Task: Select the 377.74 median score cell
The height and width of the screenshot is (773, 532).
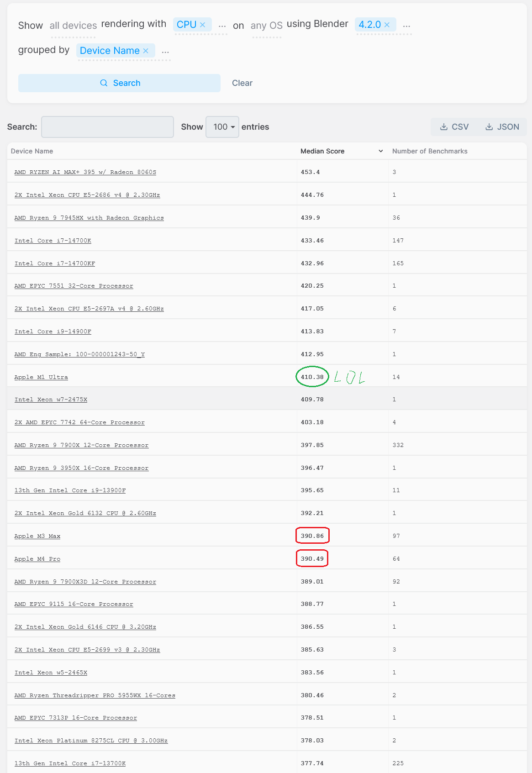Action: click(x=312, y=763)
